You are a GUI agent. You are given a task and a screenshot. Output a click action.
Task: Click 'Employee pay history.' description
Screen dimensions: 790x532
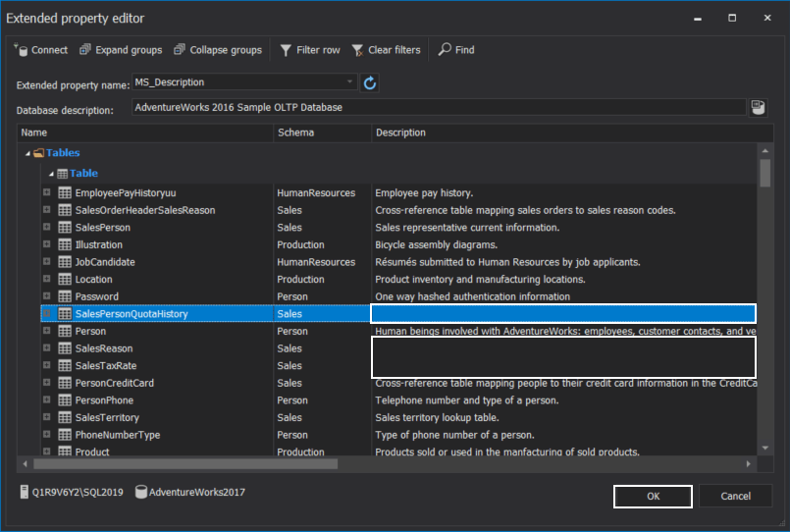[424, 193]
